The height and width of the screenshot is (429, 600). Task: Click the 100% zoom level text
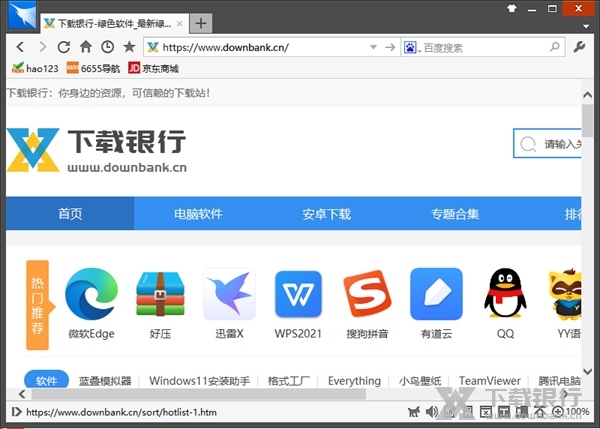tap(577, 411)
